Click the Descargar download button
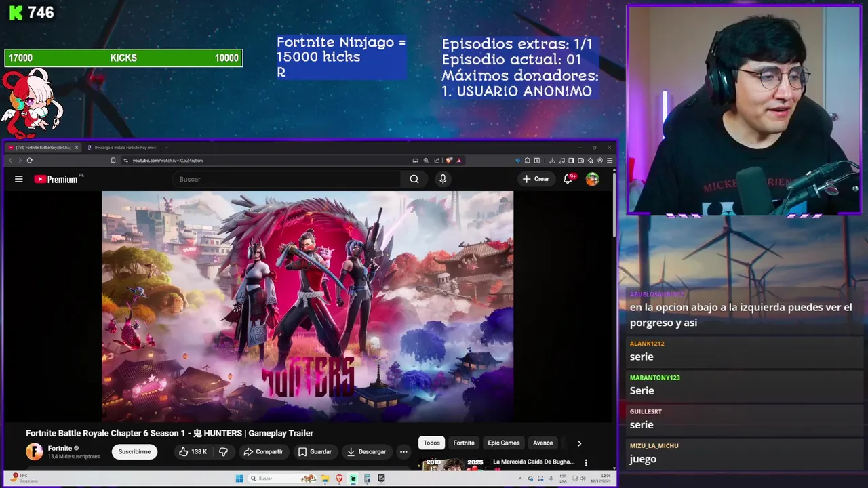The width and height of the screenshot is (868, 488). click(367, 451)
